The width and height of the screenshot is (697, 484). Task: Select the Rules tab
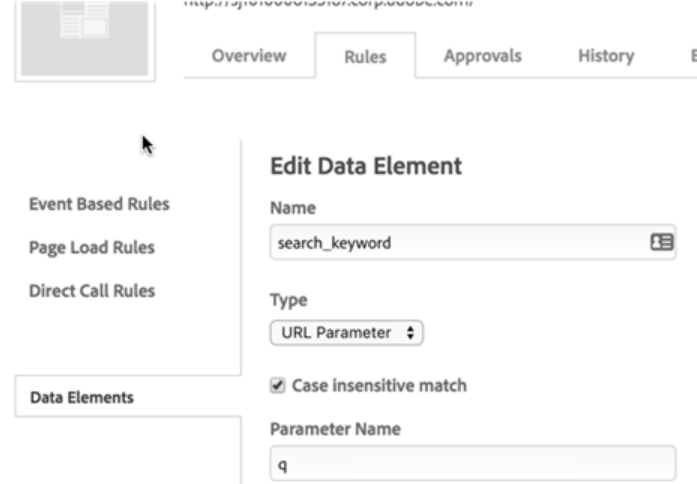(365, 57)
